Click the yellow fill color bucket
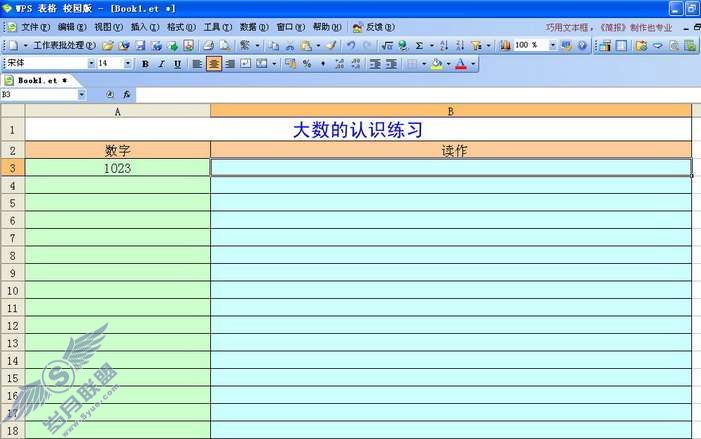The width and height of the screenshot is (701, 439). tap(437, 64)
